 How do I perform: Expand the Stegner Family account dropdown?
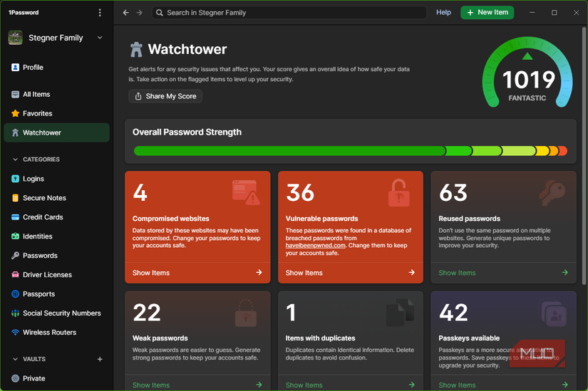click(x=100, y=38)
